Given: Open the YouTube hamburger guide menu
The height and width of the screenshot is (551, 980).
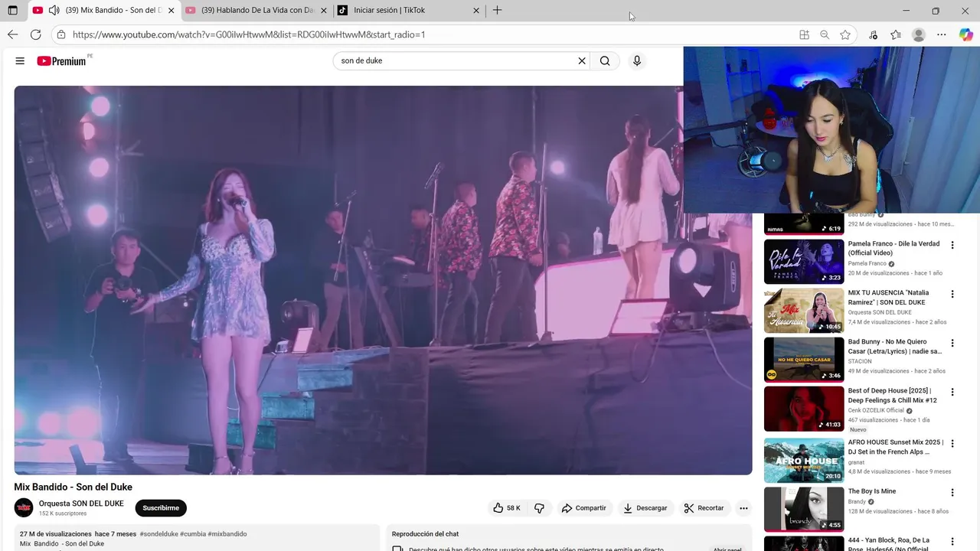Looking at the screenshot, I should tap(20, 61).
